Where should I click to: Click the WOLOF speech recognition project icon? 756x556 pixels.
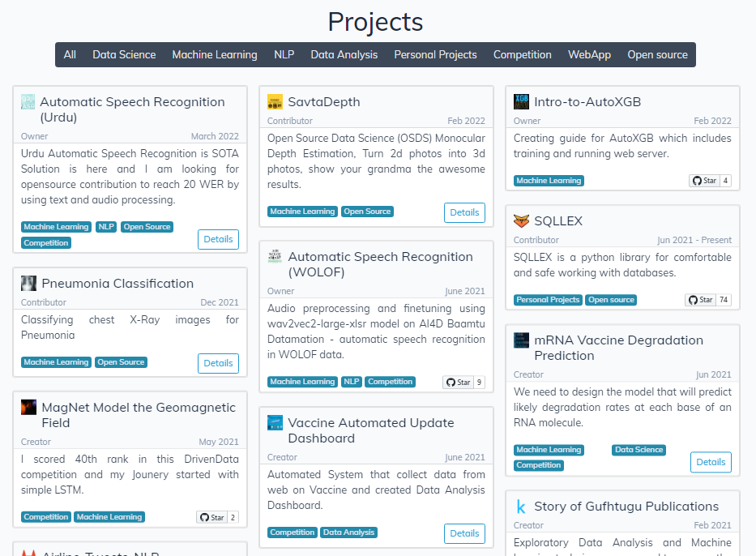275,256
